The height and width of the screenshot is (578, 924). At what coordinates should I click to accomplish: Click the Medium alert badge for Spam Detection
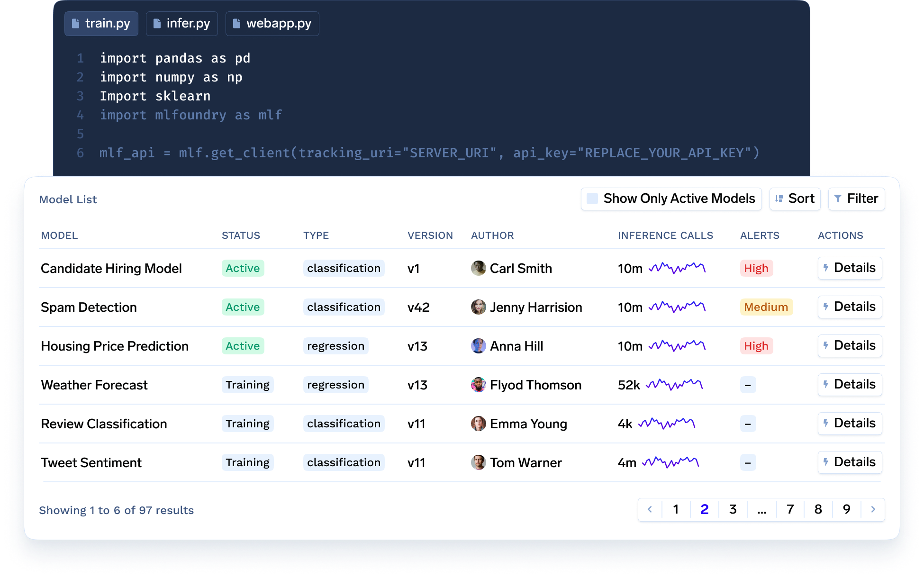pos(766,307)
